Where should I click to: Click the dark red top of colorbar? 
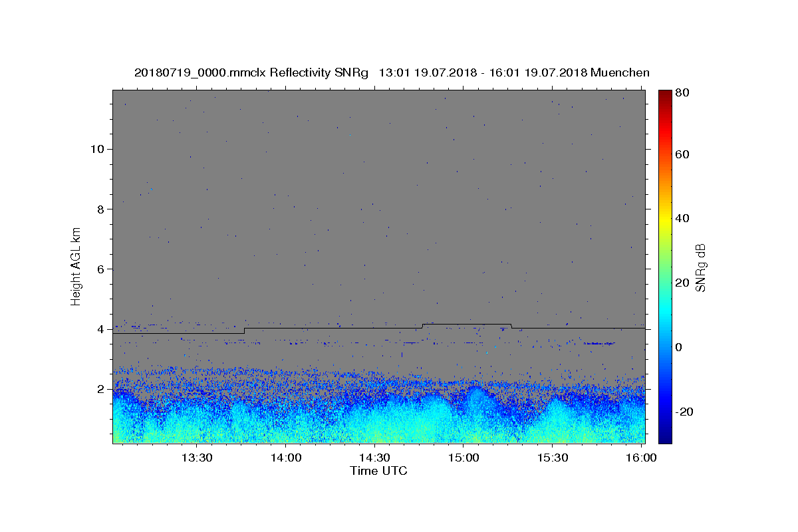[665, 94]
